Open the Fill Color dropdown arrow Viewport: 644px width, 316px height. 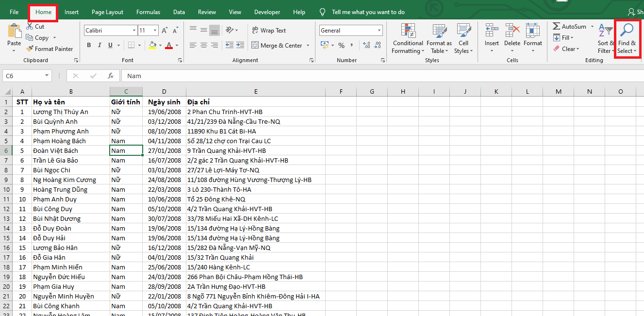coord(162,45)
